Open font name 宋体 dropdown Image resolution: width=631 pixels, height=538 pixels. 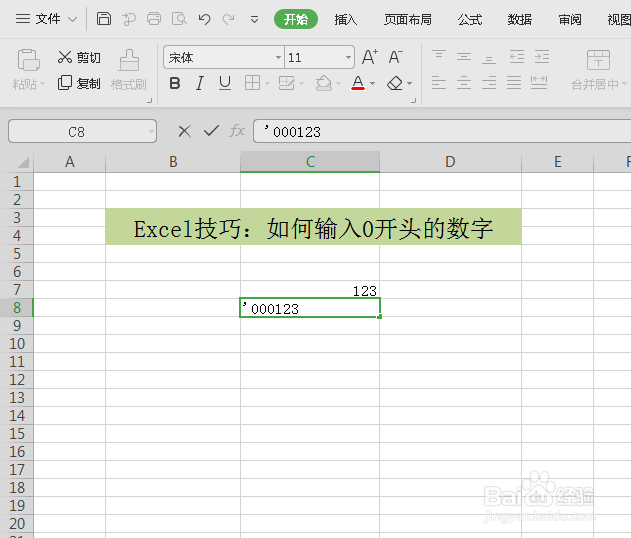point(278,58)
